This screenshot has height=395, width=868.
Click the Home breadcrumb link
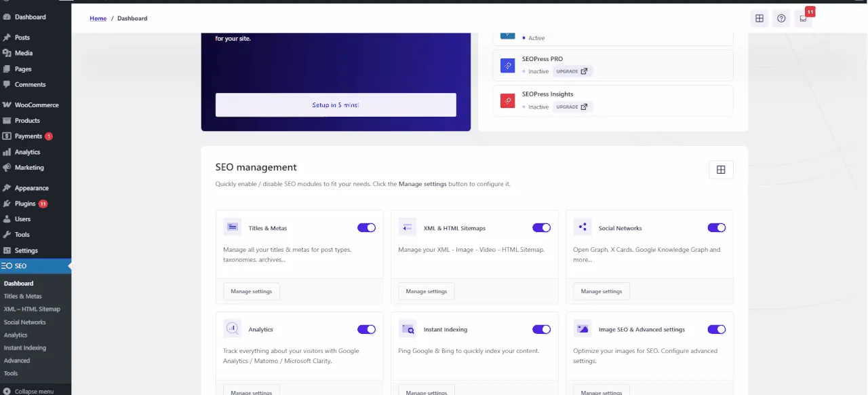tap(98, 18)
